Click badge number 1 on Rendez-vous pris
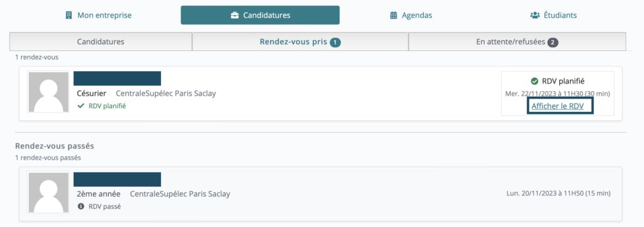 tap(335, 42)
